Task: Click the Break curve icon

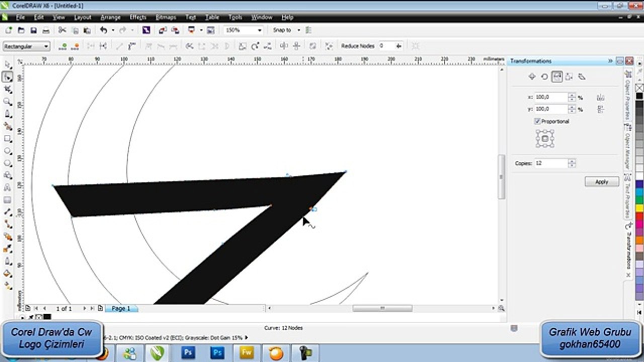Action: tap(103, 46)
